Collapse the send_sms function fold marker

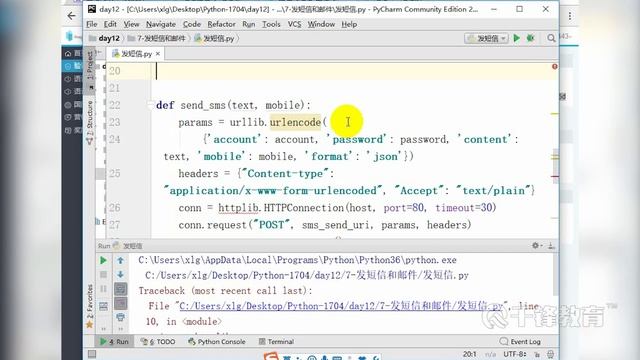pyautogui.click(x=150, y=105)
